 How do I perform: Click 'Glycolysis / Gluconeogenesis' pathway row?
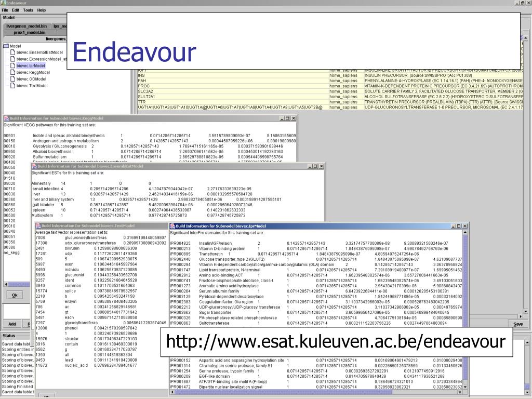pyautogui.click(x=143, y=146)
